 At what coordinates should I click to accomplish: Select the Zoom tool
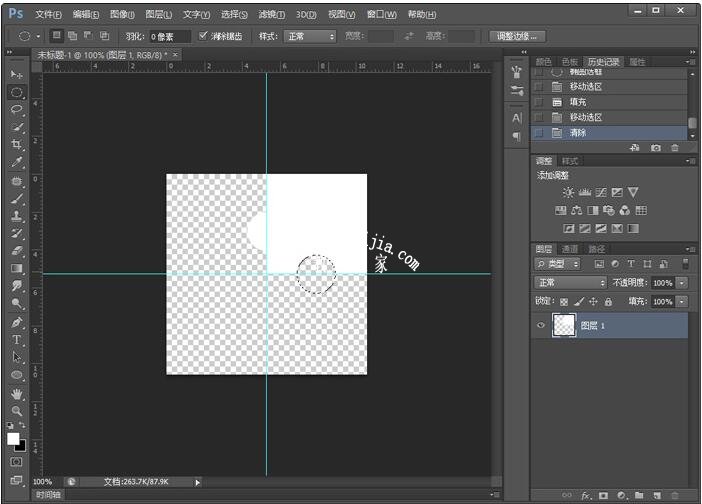(x=17, y=410)
